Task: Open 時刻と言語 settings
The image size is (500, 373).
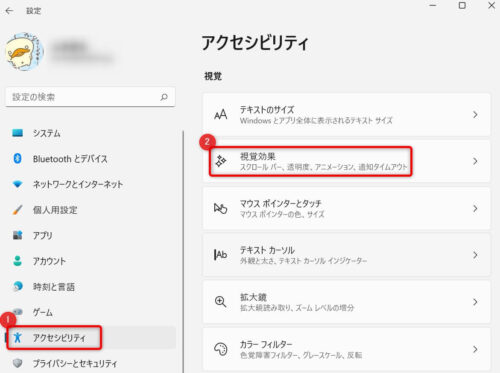Action: pos(90,287)
